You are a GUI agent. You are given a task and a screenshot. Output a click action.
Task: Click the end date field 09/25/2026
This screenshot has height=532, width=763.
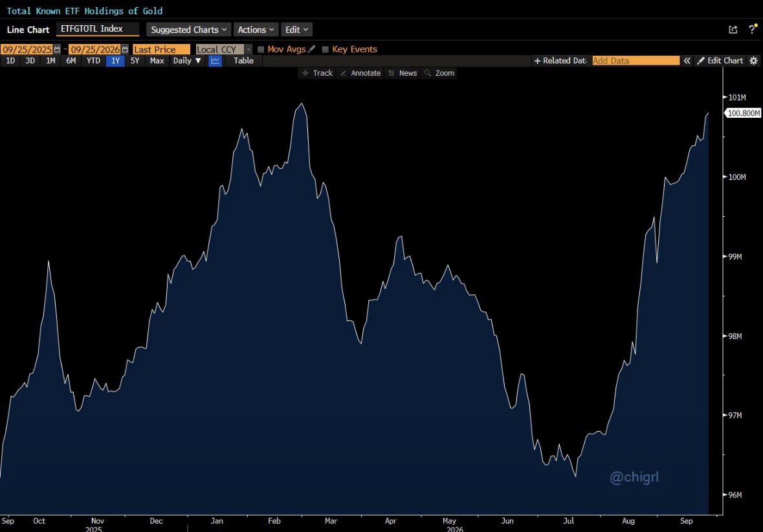point(95,49)
